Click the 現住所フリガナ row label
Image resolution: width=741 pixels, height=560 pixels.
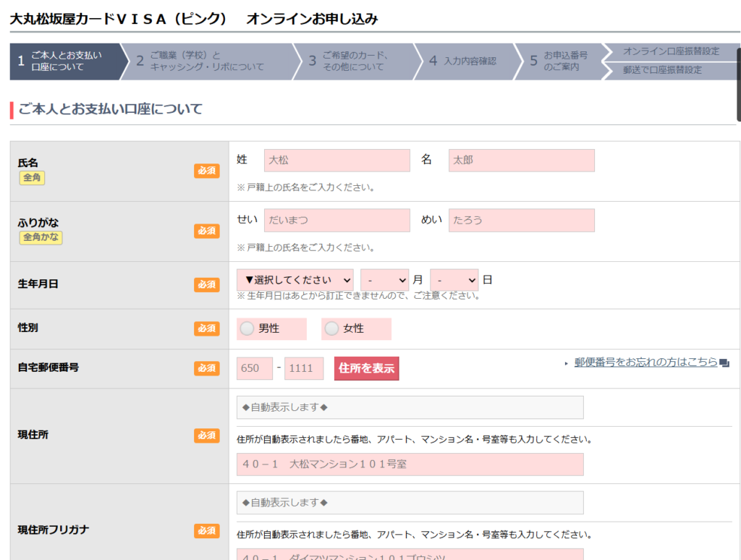point(54,530)
